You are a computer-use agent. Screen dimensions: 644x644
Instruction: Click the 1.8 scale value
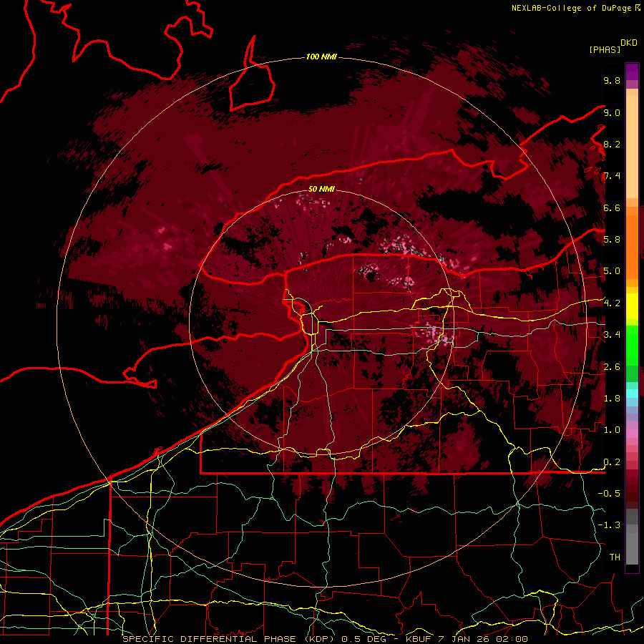click(x=612, y=398)
